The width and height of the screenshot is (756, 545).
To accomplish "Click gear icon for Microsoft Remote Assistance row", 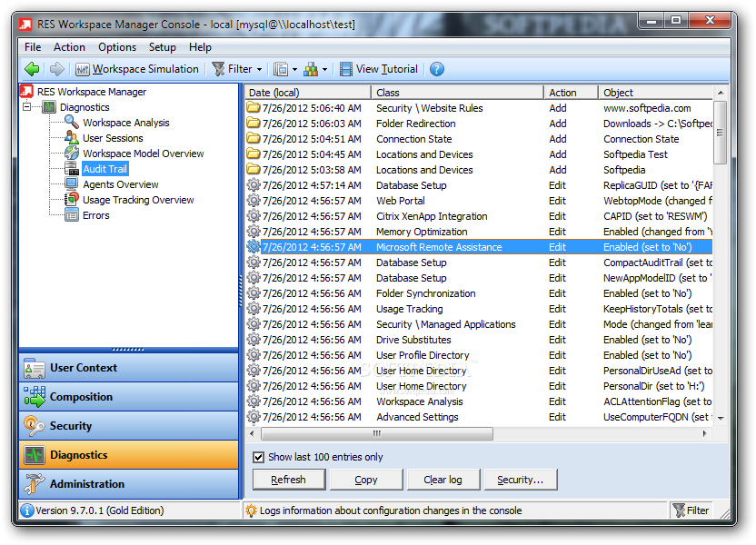I will 254,246.
